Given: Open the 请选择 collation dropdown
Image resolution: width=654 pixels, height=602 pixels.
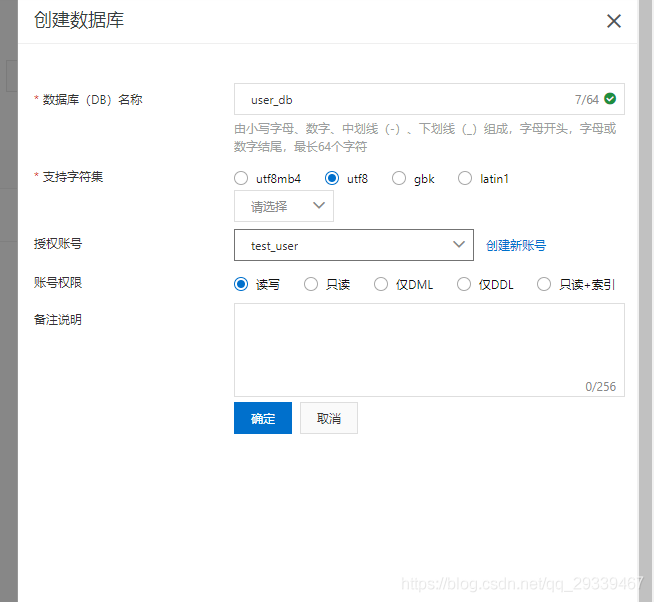Looking at the screenshot, I should click(x=284, y=206).
